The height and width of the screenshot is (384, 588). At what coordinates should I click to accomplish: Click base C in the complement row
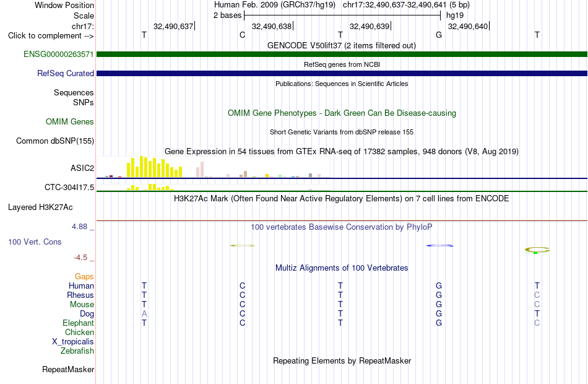242,35
